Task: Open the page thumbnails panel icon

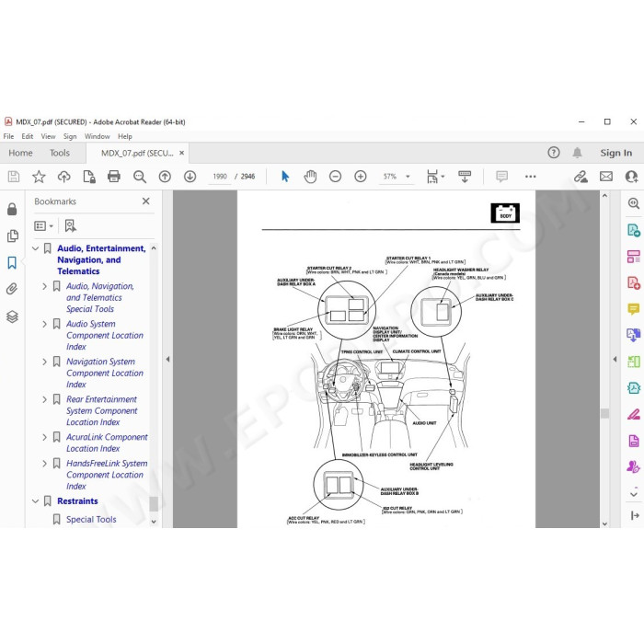Action: click(12, 236)
